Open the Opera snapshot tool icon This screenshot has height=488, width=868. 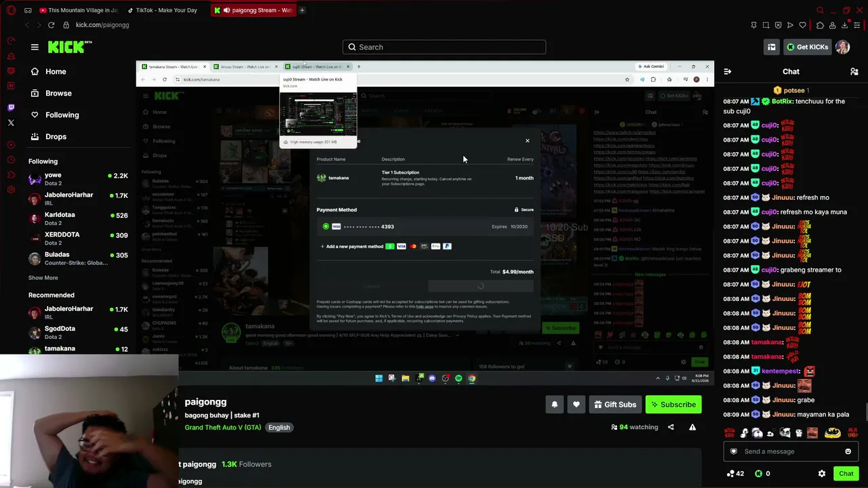tap(766, 25)
